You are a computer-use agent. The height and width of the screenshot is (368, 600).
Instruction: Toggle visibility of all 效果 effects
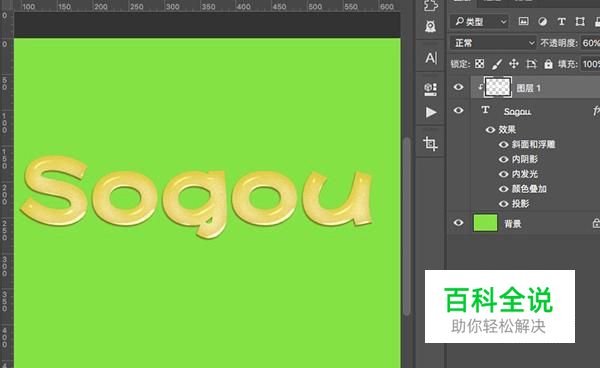(490, 130)
